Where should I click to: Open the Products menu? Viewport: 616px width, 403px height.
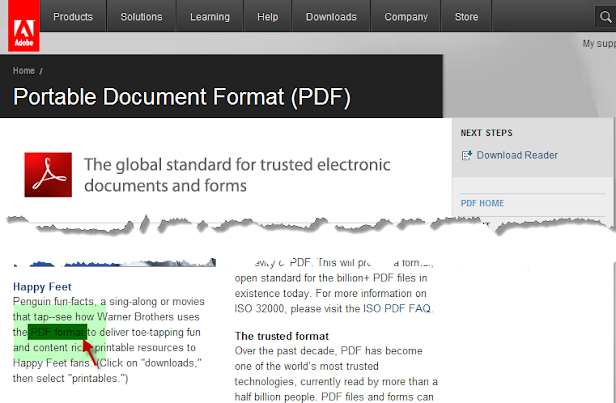point(73,17)
